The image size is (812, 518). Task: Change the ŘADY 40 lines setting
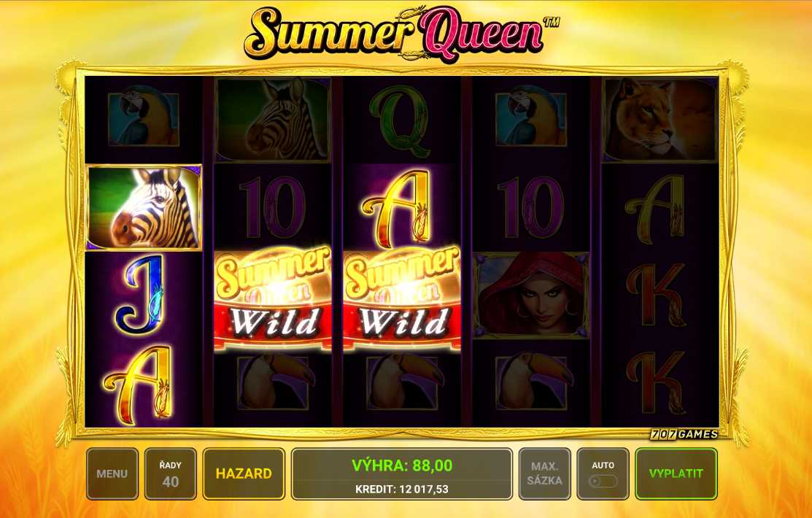click(x=171, y=473)
